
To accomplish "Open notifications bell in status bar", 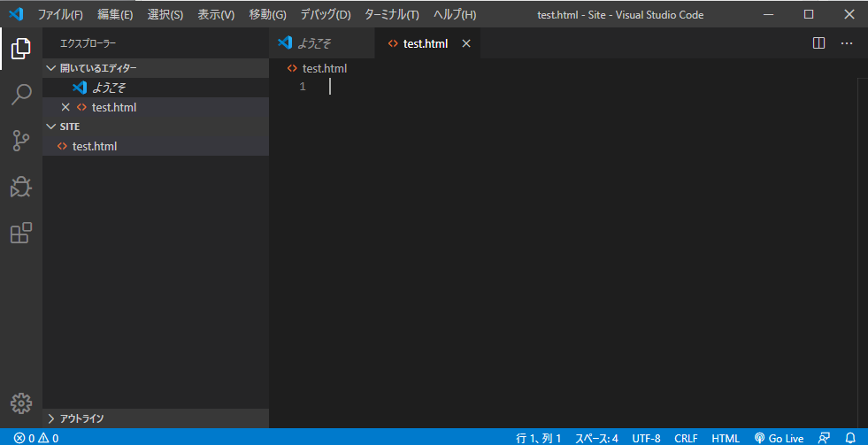I will pos(850,438).
